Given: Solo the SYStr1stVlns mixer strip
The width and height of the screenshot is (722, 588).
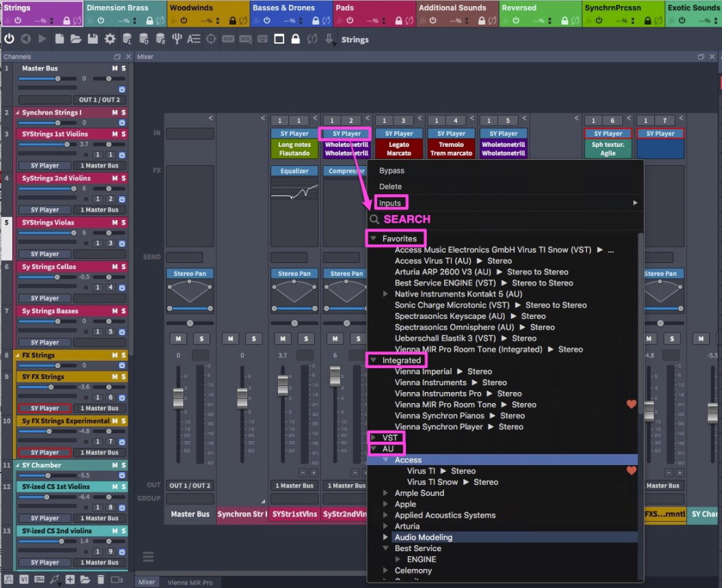Looking at the screenshot, I should pyautogui.click(x=306, y=339).
